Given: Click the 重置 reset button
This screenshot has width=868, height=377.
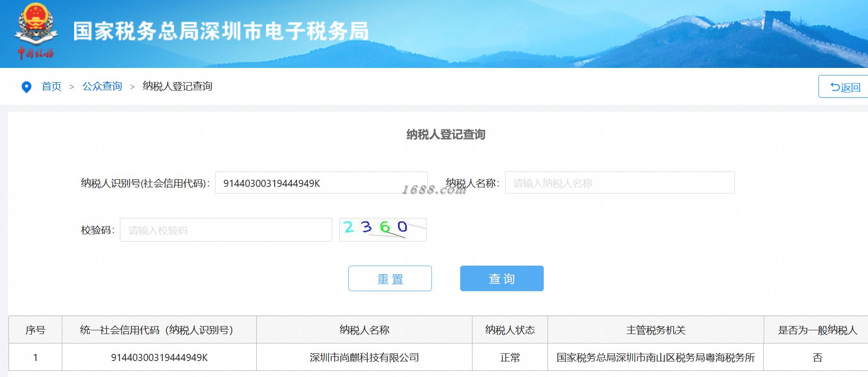Looking at the screenshot, I should [x=390, y=278].
